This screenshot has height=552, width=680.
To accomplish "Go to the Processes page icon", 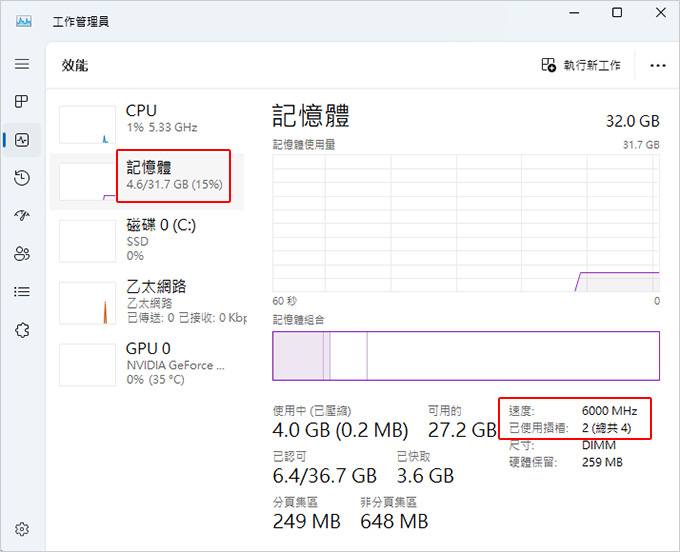I will pyautogui.click(x=22, y=101).
